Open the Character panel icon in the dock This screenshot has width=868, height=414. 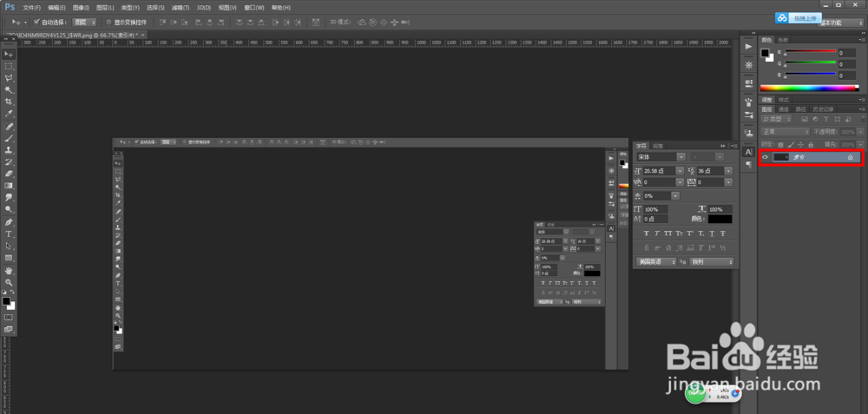click(x=749, y=152)
